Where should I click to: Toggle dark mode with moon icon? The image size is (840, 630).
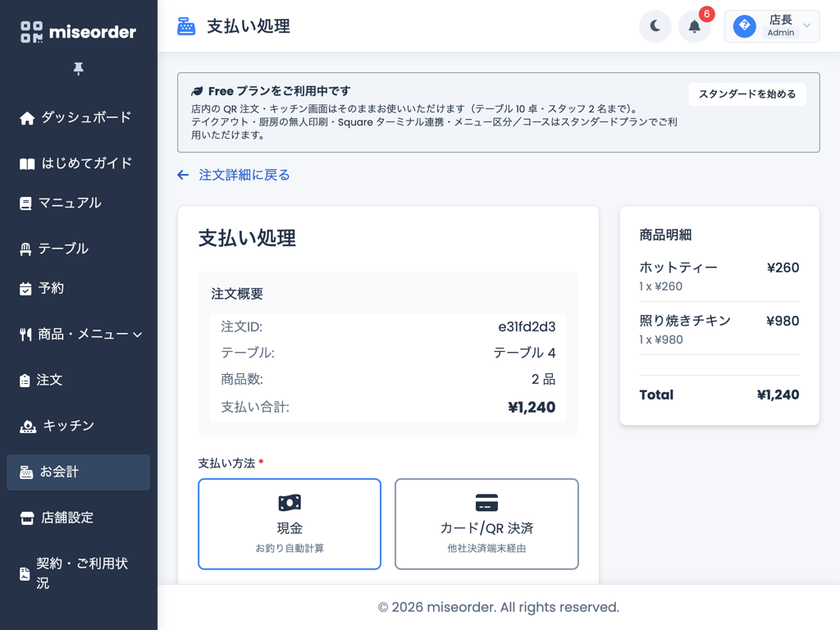click(655, 25)
